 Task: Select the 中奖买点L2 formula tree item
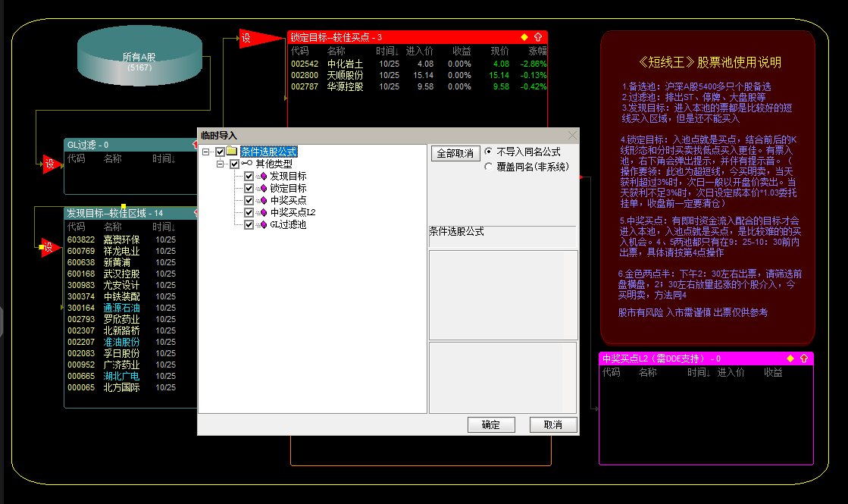click(293, 212)
